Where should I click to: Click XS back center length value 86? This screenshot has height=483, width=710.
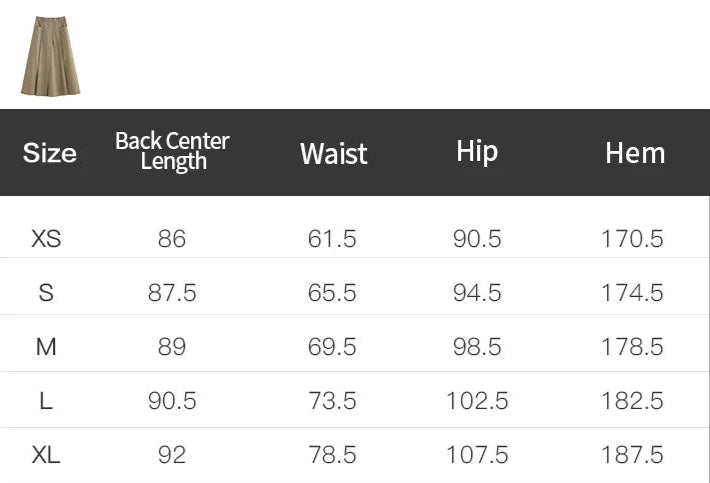[x=172, y=239]
